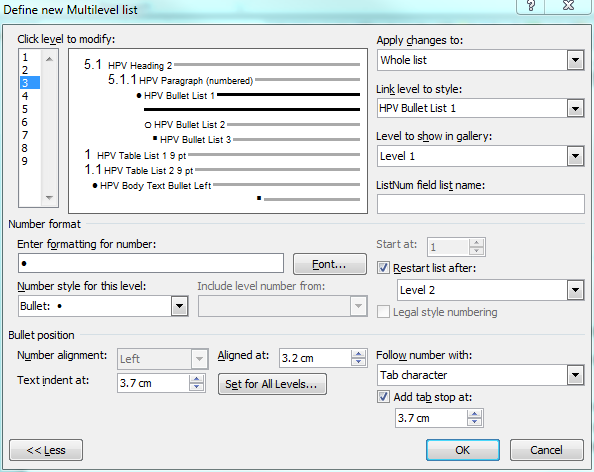This screenshot has height=472, width=594.
Task: Open the Apply changes to dropdown
Action: pyautogui.click(x=575, y=60)
